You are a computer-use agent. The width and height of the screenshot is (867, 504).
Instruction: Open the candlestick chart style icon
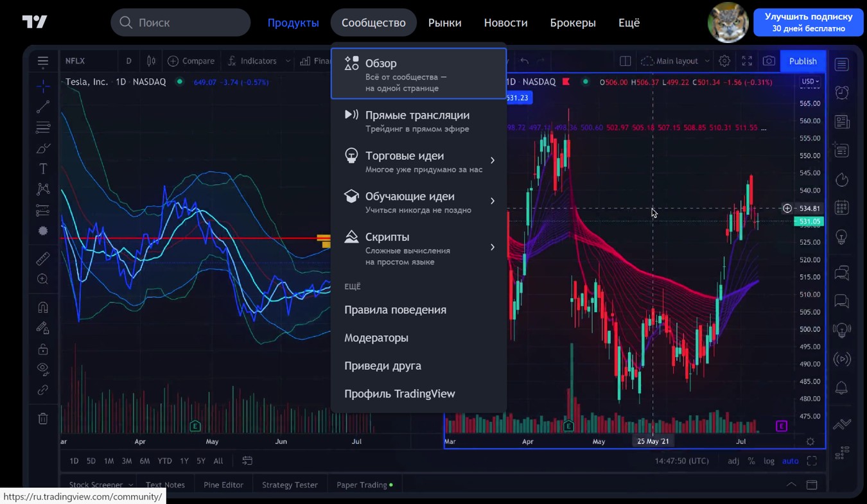[151, 61]
